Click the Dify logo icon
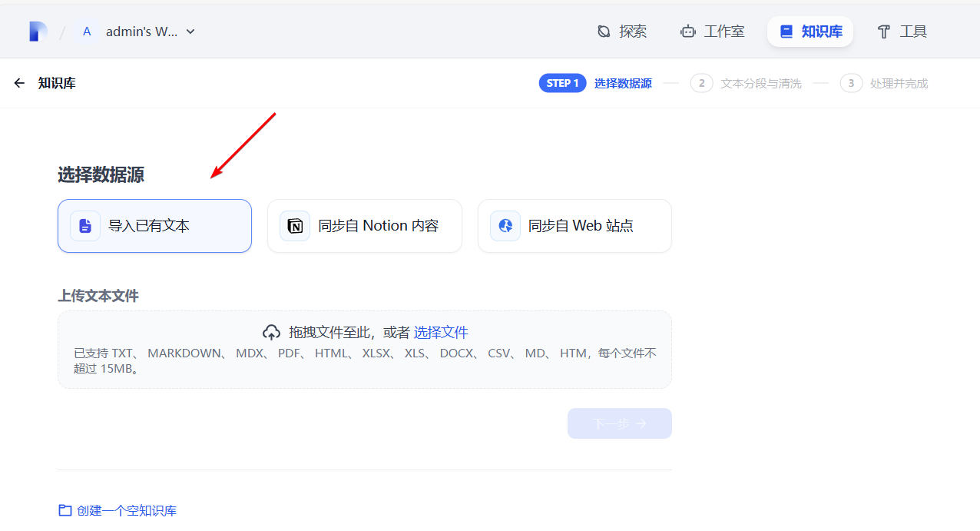This screenshot has width=980, height=531. click(38, 32)
